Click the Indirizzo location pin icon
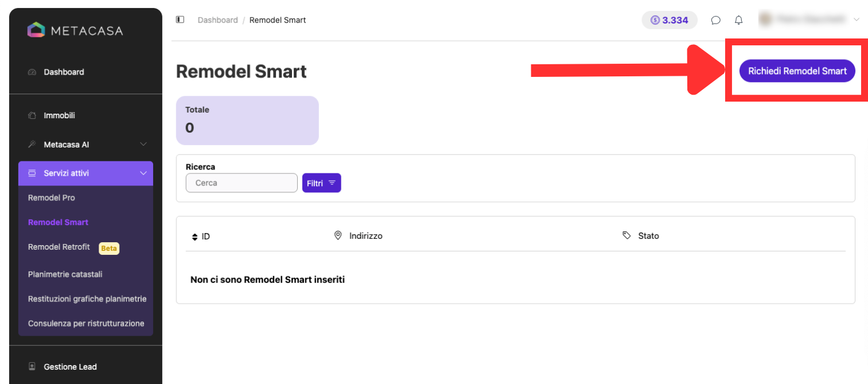Viewport: 868px width, 384px height. (x=338, y=235)
